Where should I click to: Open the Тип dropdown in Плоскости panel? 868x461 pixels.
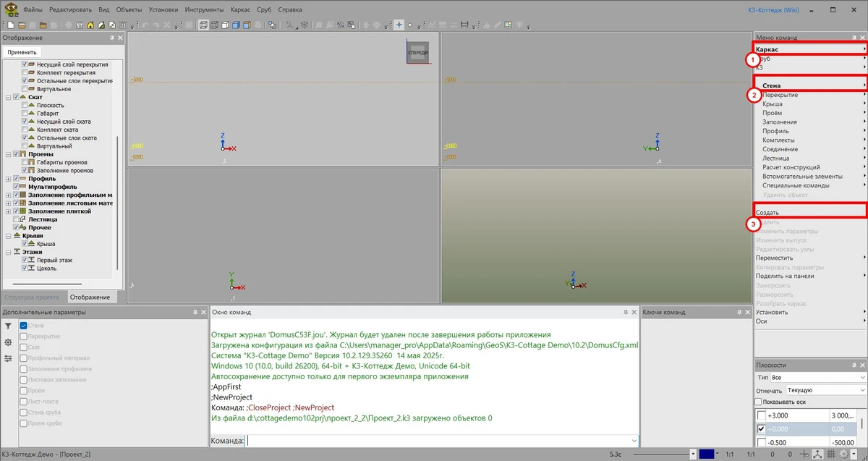point(817,378)
